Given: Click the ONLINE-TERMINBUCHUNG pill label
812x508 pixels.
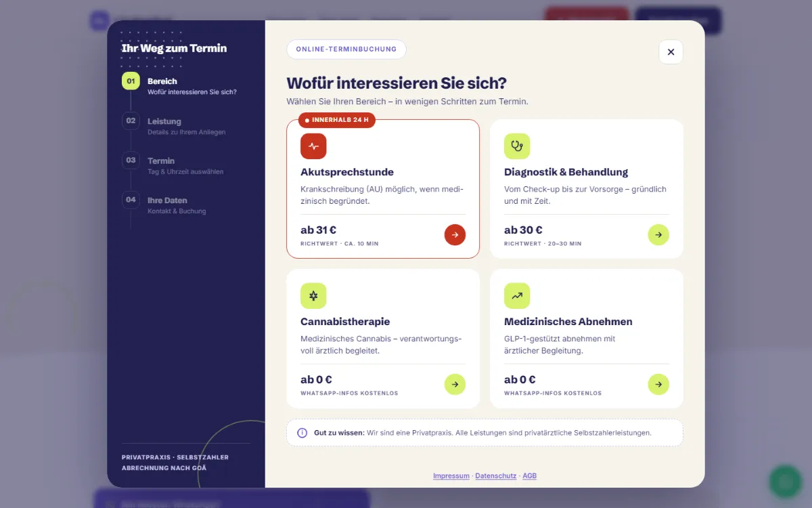Looking at the screenshot, I should [x=346, y=49].
